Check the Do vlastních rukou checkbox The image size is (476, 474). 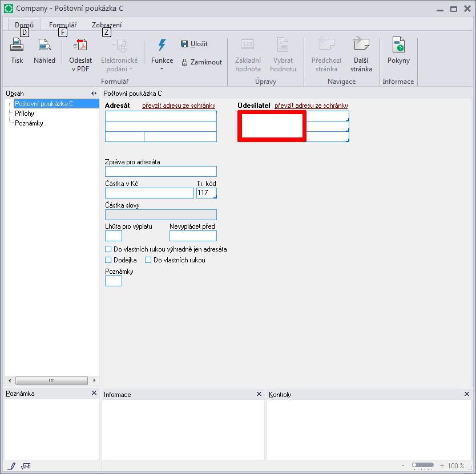(148, 260)
